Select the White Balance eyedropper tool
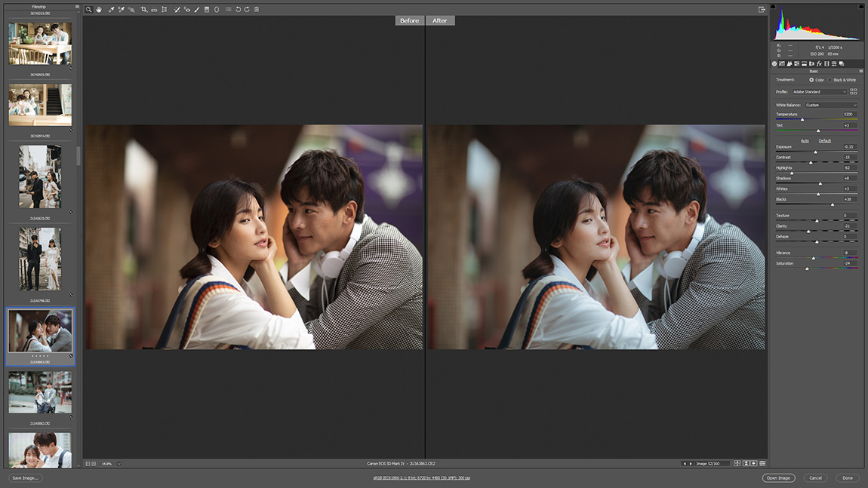 [111, 9]
